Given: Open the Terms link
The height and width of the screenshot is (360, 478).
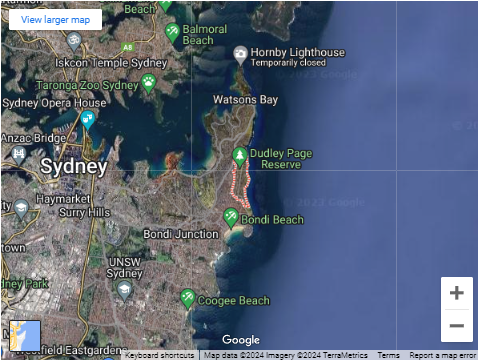Looking at the screenshot, I should (388, 355).
